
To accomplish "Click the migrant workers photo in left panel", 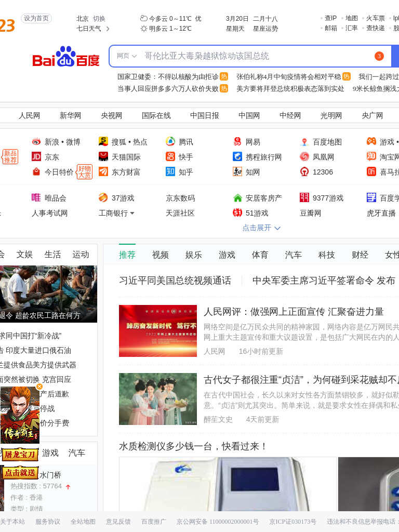I will click(x=48, y=294).
